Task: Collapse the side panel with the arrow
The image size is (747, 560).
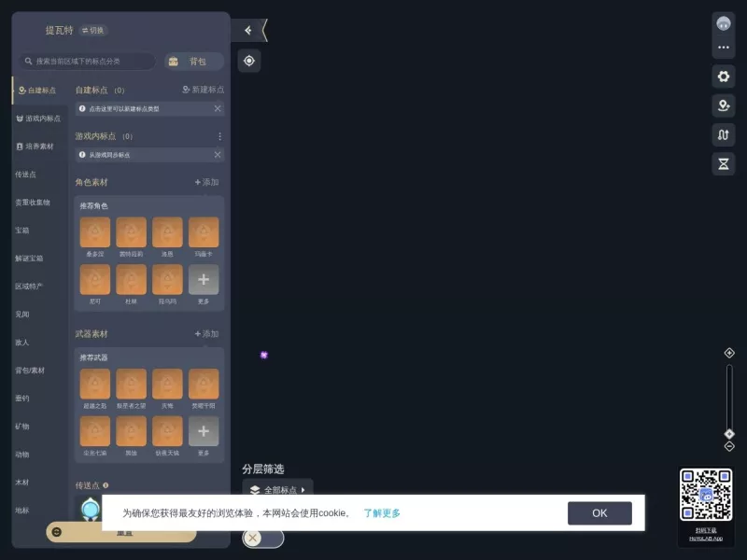Action: [x=248, y=31]
